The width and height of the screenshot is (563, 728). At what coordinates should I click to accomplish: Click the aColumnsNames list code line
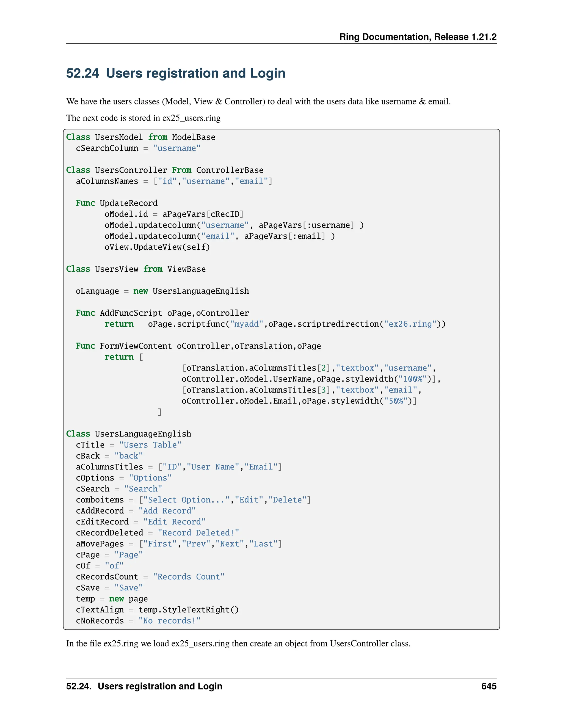(x=174, y=181)
